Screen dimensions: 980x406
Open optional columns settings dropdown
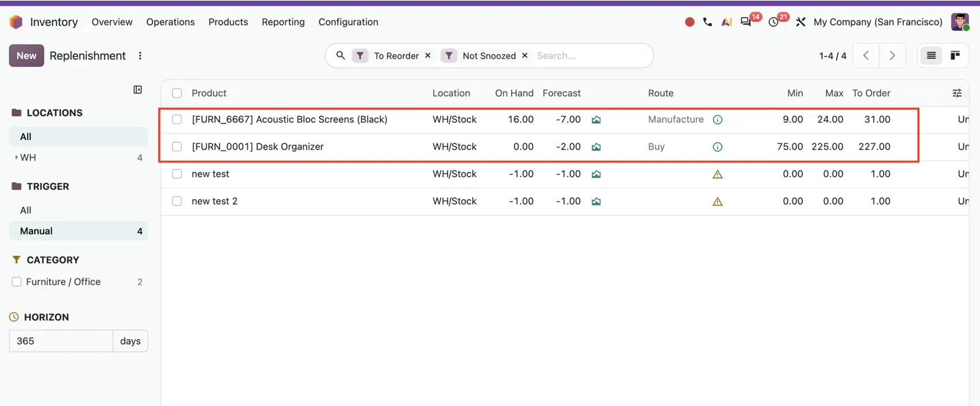coord(957,93)
